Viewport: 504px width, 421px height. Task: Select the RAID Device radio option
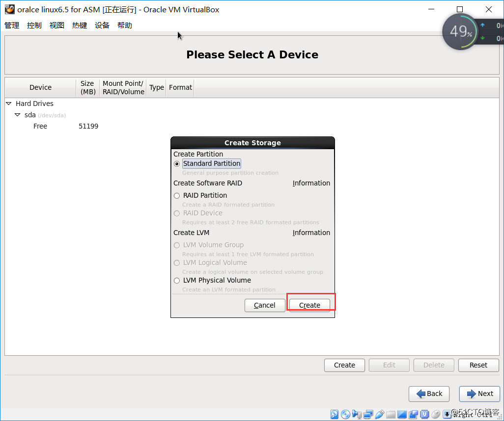(177, 213)
